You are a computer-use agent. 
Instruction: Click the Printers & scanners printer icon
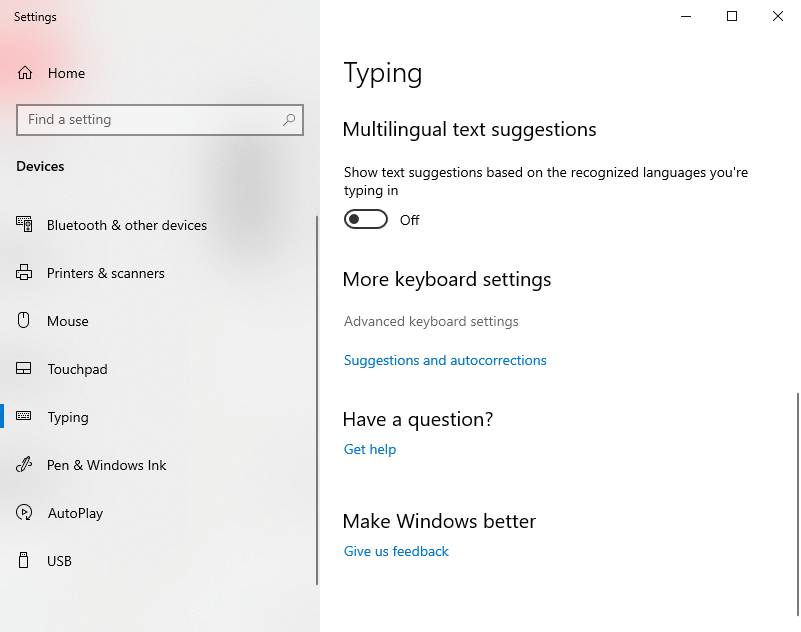pyautogui.click(x=24, y=273)
